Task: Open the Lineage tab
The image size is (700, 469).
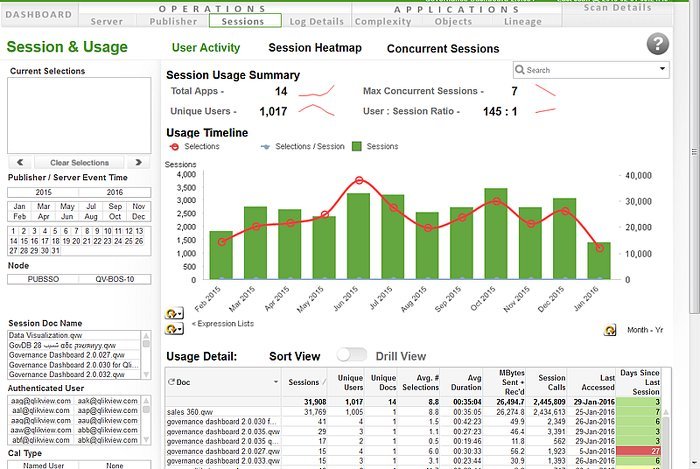Action: (x=523, y=21)
